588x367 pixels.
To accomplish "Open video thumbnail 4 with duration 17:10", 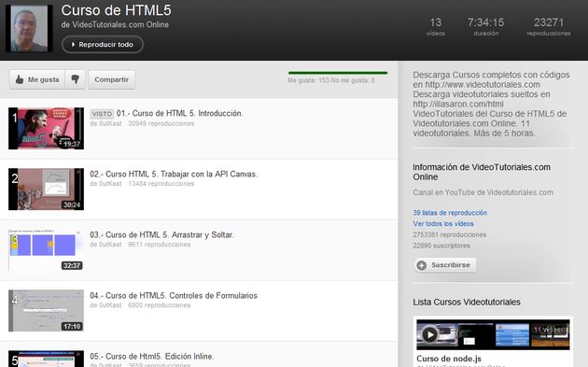I will point(46,311).
